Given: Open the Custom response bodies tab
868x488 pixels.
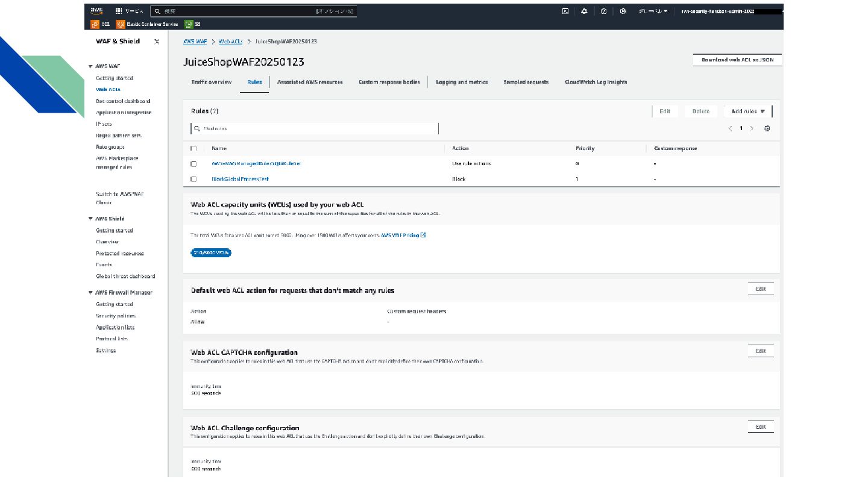Looking at the screenshot, I should pos(389,82).
